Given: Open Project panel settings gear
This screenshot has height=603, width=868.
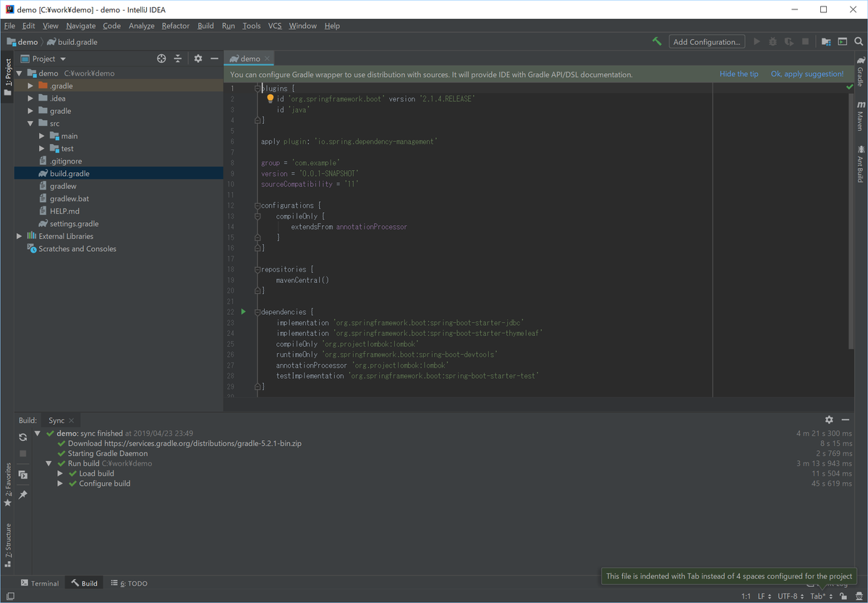Looking at the screenshot, I should [x=197, y=59].
